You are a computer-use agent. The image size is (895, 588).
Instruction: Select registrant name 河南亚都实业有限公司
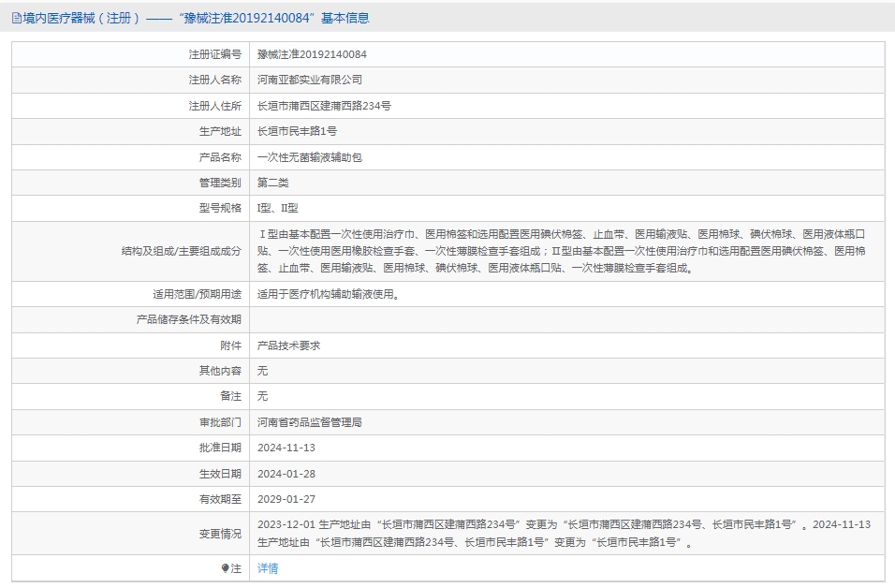tap(309, 80)
